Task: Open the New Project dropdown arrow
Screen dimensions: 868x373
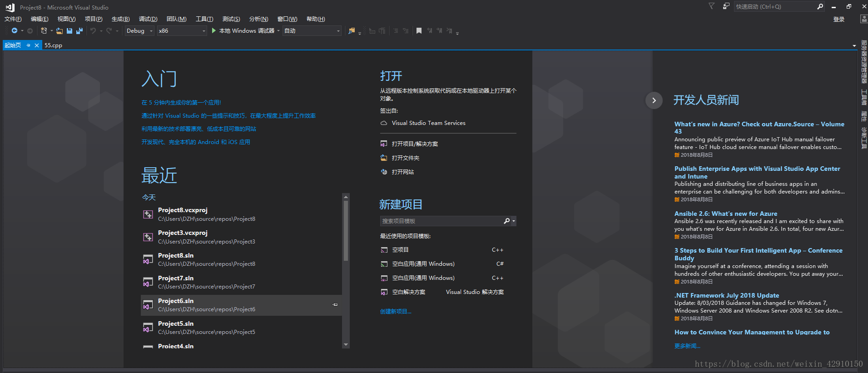Action: 51,31
